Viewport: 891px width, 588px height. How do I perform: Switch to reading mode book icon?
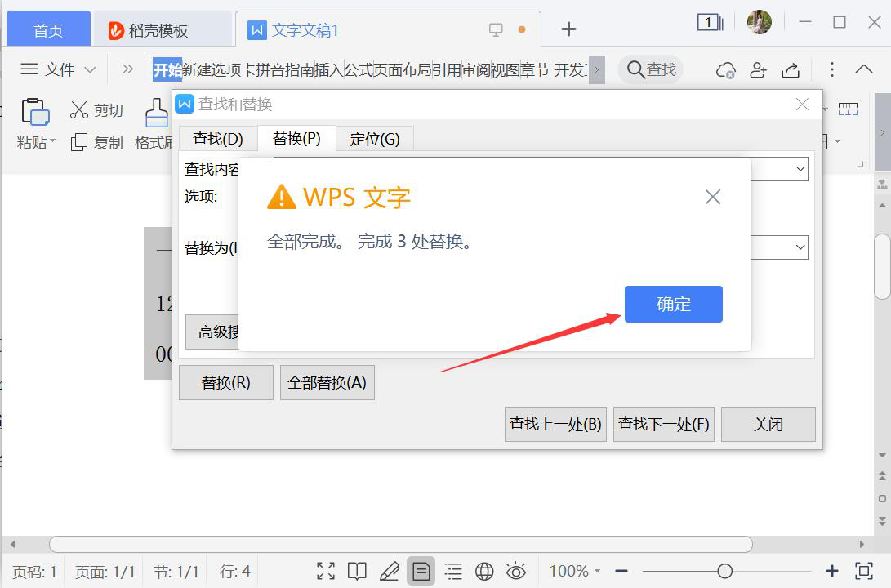[358, 571]
